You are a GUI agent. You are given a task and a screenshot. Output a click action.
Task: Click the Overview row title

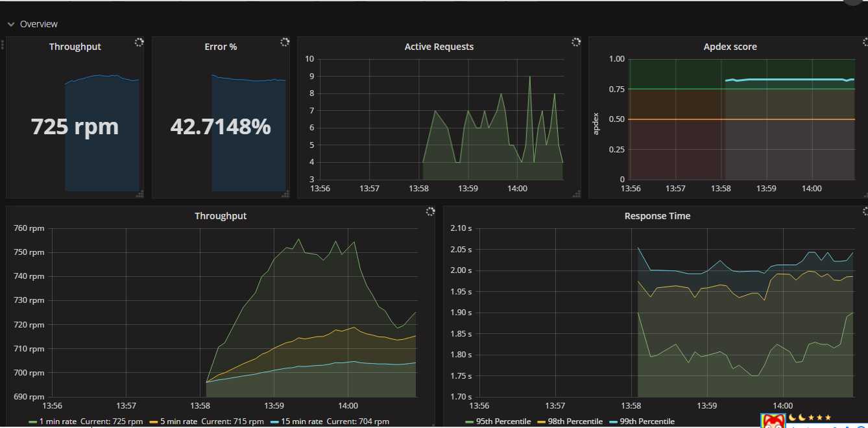click(x=39, y=24)
